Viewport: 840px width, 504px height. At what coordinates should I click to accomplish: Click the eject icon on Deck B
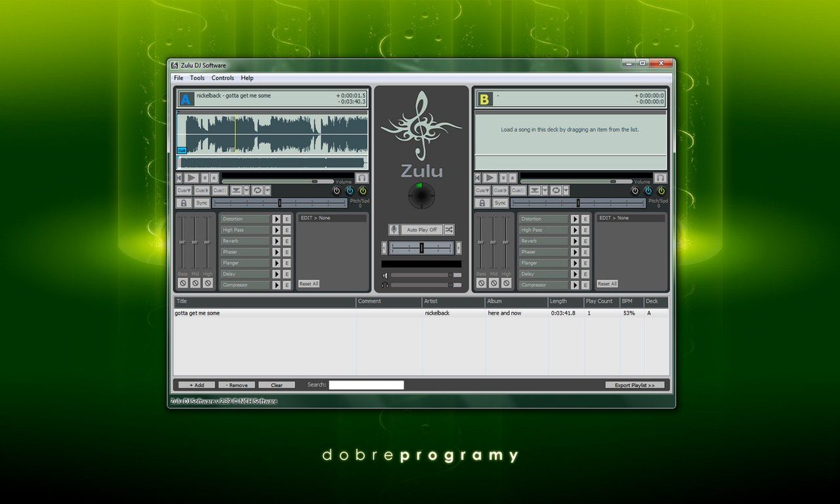pyautogui.click(x=514, y=178)
